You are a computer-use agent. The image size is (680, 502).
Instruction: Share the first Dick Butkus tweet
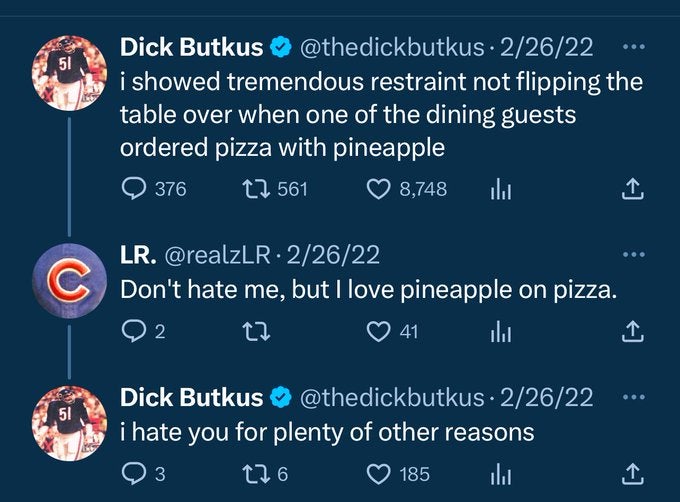click(631, 189)
